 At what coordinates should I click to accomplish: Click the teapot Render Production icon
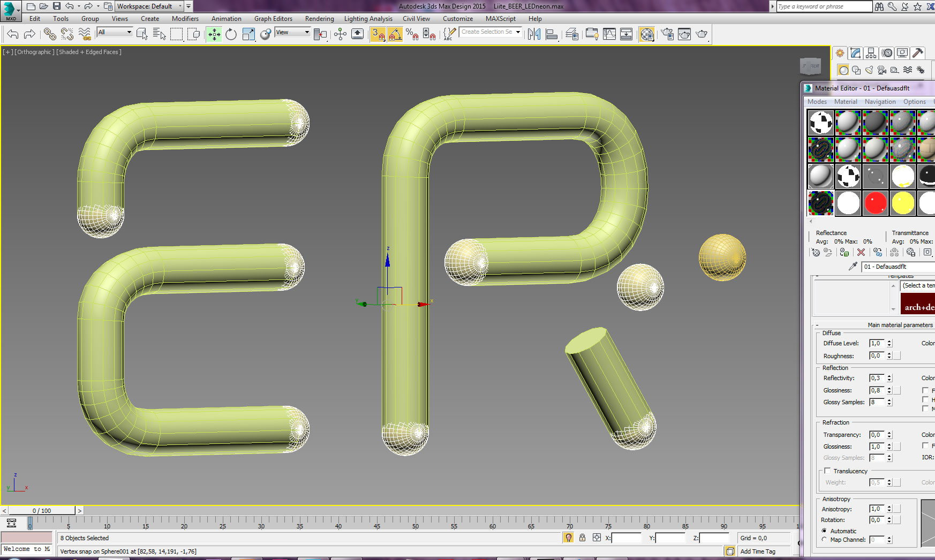click(702, 35)
